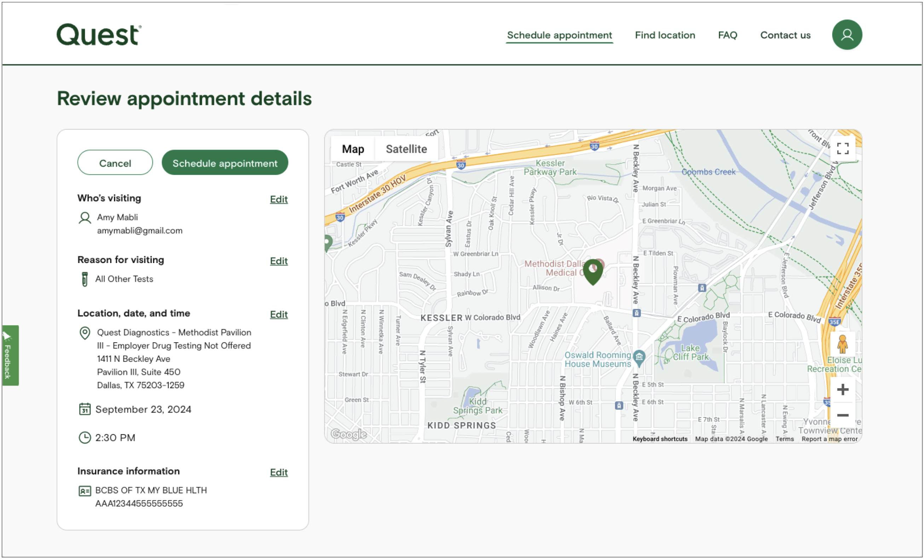Edit the Insurance information section
Image resolution: width=924 pixels, height=560 pixels.
coord(279,472)
